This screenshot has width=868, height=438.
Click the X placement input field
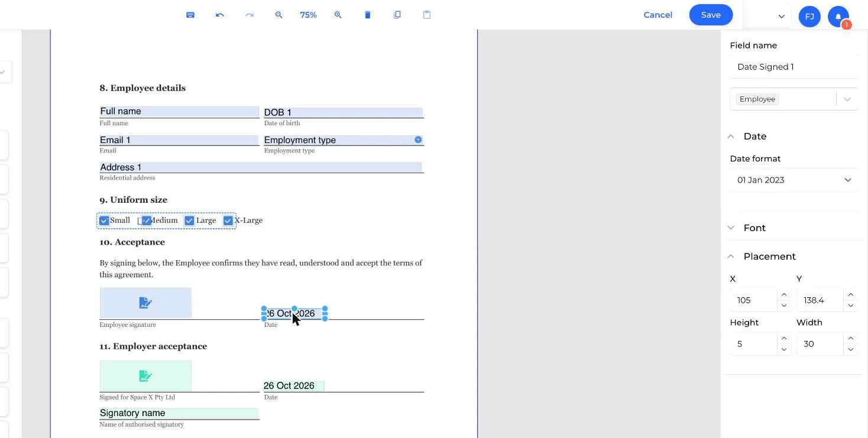754,300
